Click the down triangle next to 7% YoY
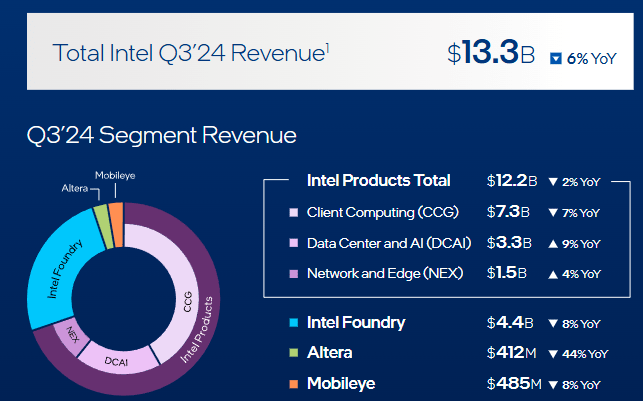This screenshot has width=643, height=401. click(553, 213)
